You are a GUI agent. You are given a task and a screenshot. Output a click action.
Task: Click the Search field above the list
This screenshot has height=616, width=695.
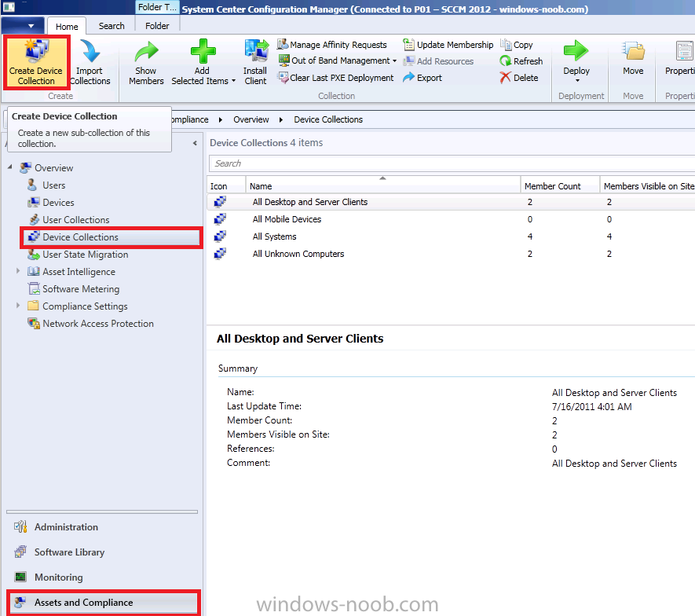[x=452, y=163]
